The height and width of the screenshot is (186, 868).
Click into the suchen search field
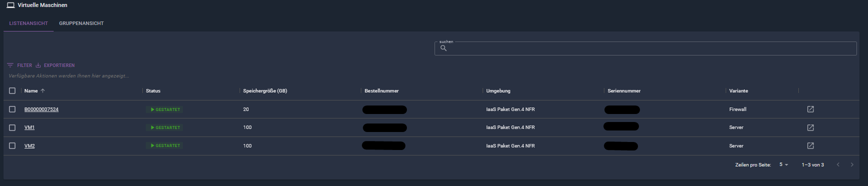(645, 48)
